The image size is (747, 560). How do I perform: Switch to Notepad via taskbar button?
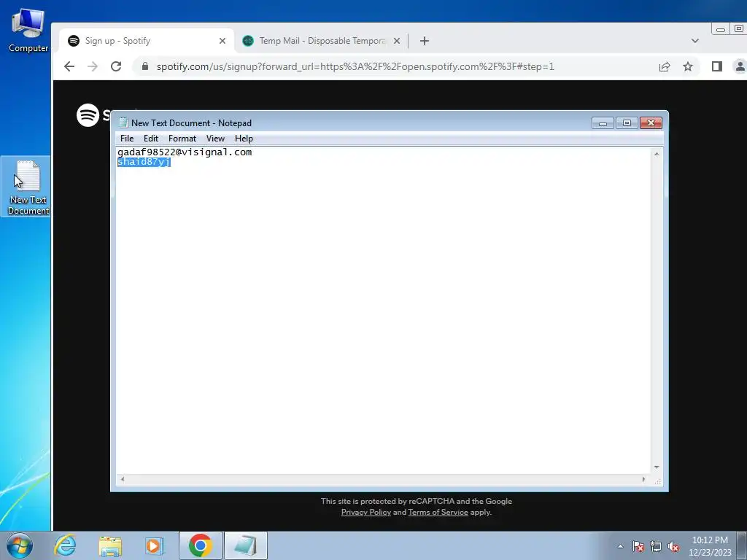pos(245,545)
